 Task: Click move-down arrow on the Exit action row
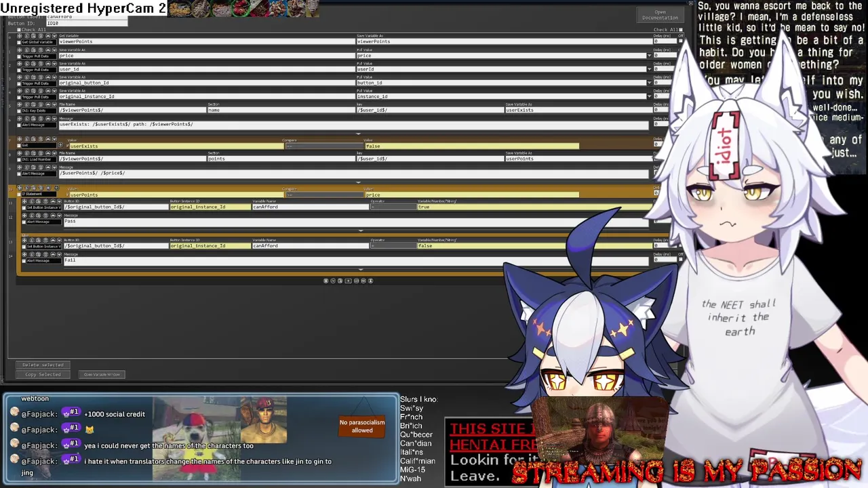tap(54, 139)
